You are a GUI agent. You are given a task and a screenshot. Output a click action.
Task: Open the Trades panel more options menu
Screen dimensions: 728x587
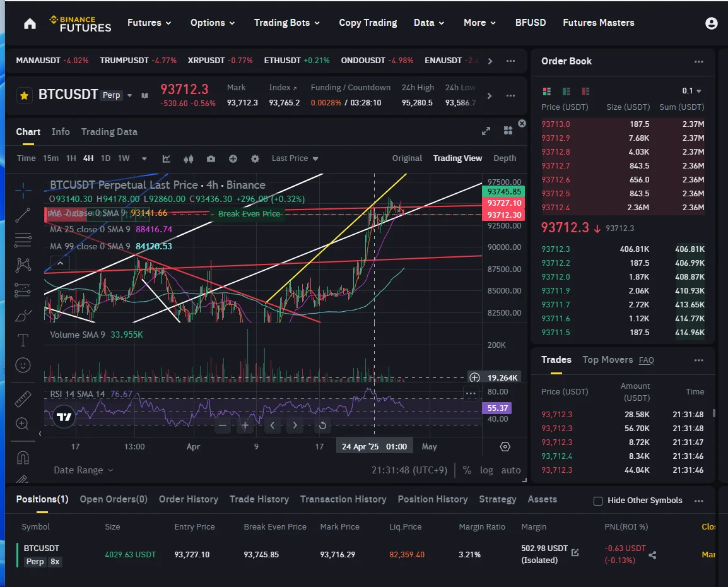tap(698, 360)
